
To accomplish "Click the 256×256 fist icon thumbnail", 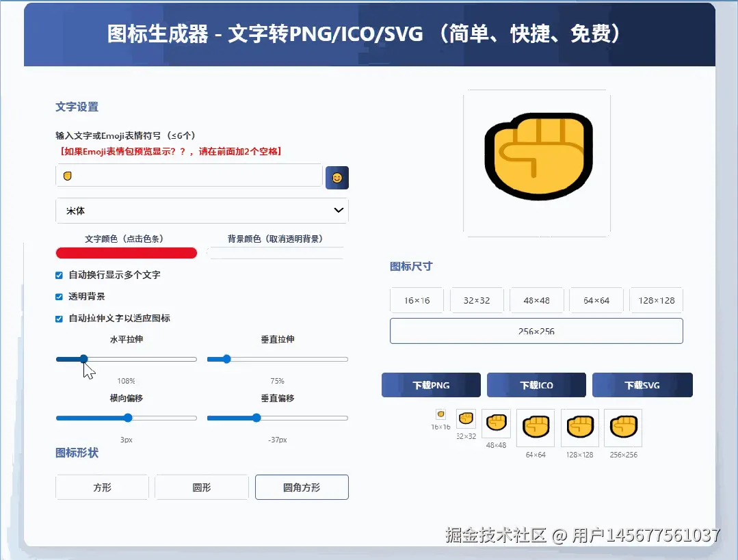I will coord(623,426).
